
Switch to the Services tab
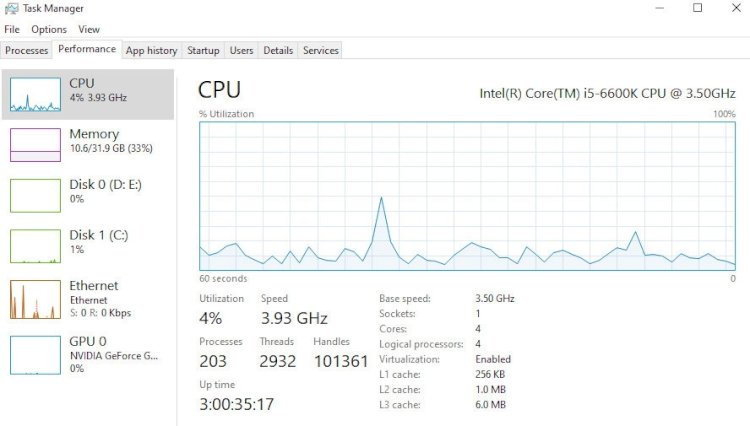point(320,50)
